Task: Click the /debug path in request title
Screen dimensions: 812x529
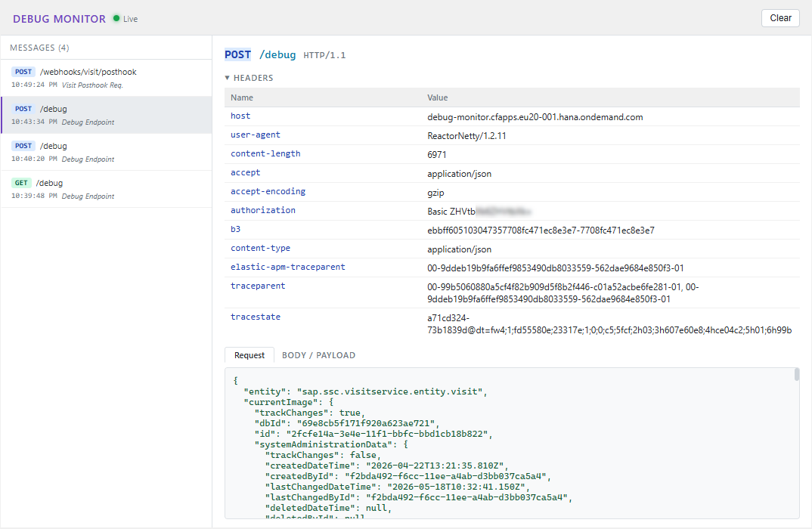Action: (x=277, y=55)
